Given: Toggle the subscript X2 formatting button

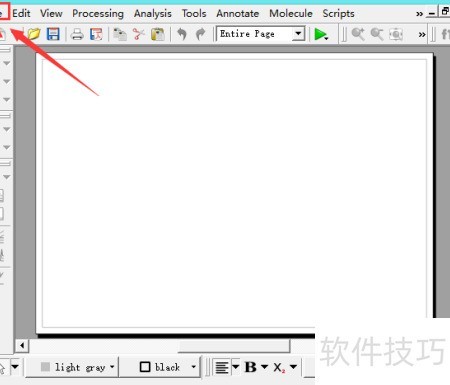Looking at the screenshot, I should point(279,367).
